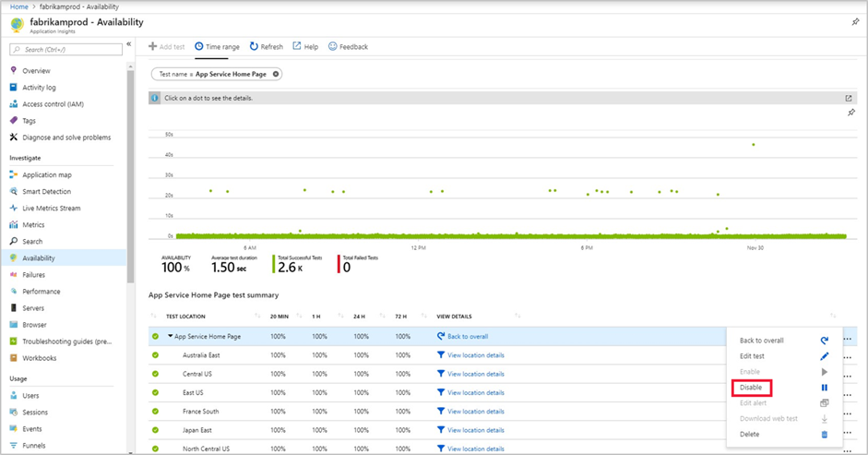This screenshot has width=868, height=455.
Task: Click the pencil icon beside Edit test
Action: [x=825, y=356]
